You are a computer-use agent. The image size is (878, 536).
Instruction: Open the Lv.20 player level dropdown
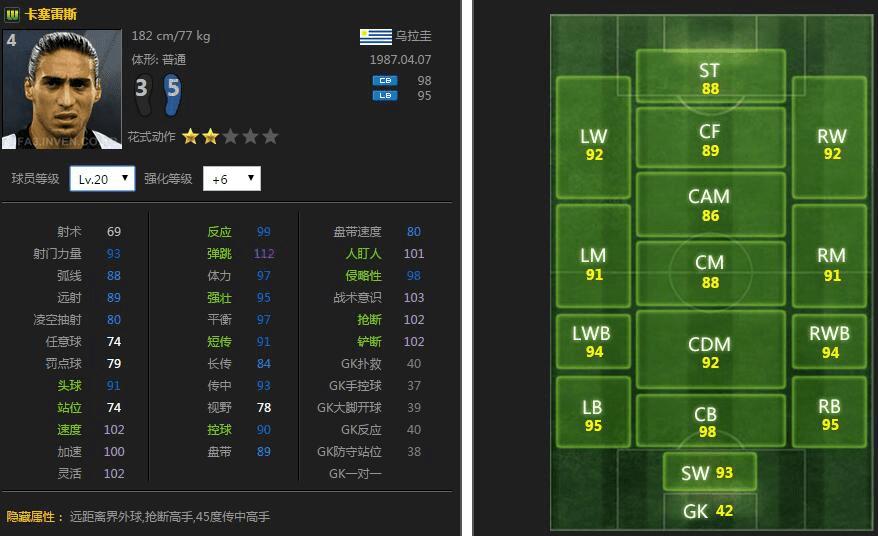(x=102, y=179)
